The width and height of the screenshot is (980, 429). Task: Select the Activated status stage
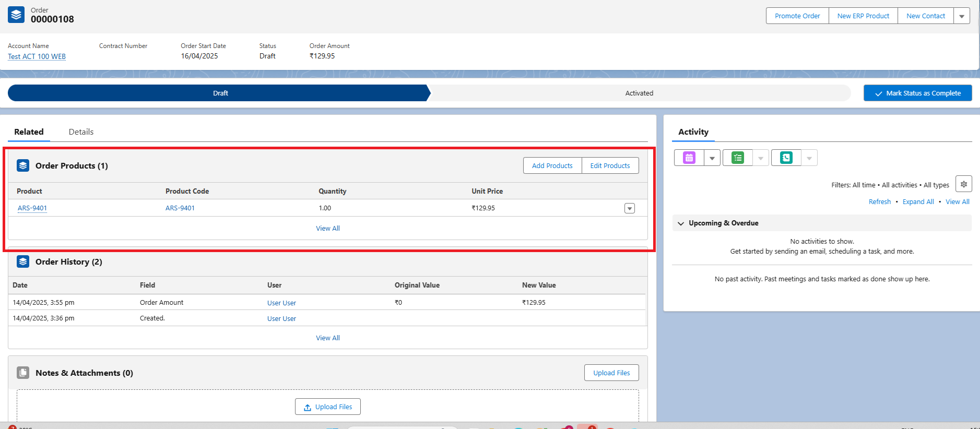639,93
